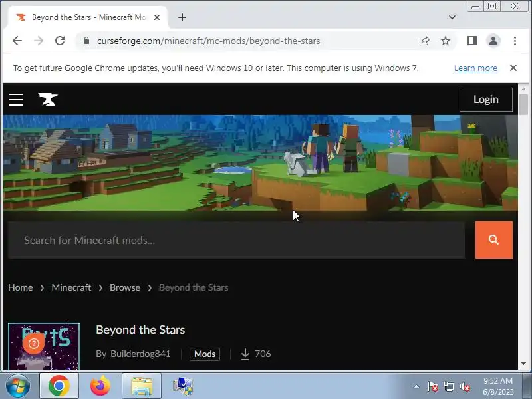Screen dimensions: 532x399
Task: Click the muted volume tray icon
Action: 464,386
